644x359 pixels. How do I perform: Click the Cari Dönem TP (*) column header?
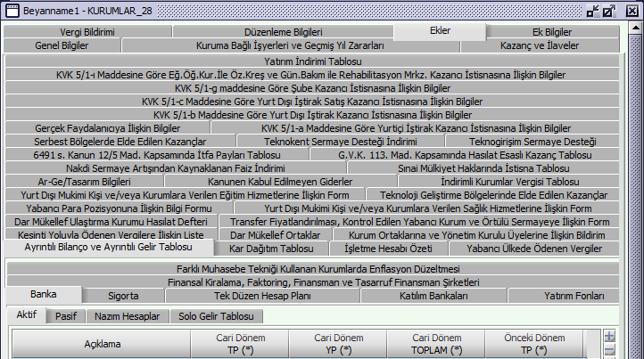(x=240, y=344)
